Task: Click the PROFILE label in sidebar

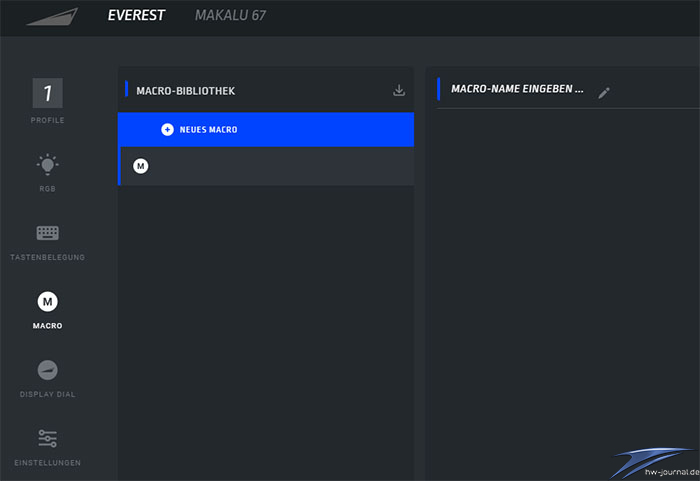Action: (x=47, y=120)
